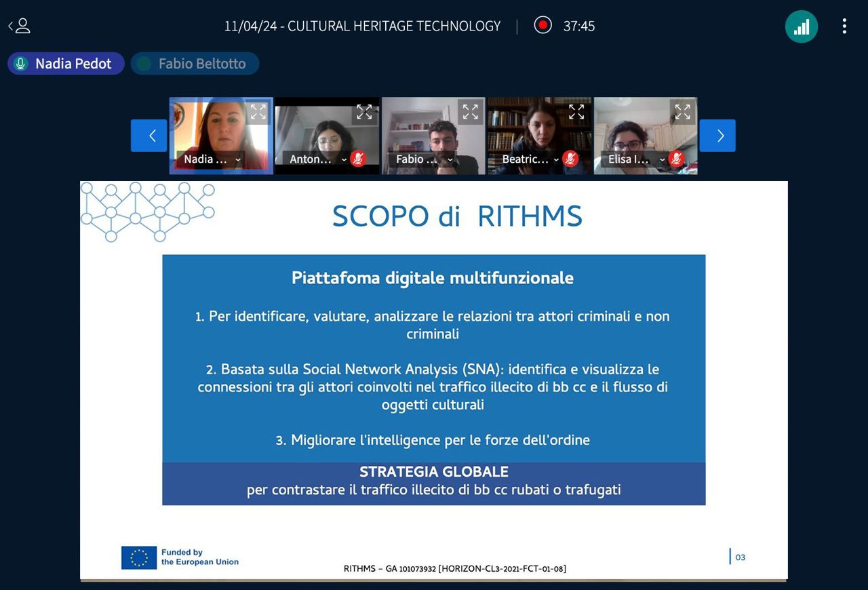The width and height of the screenshot is (868, 590).
Task: Click the red recording indicator
Action: [x=542, y=26]
